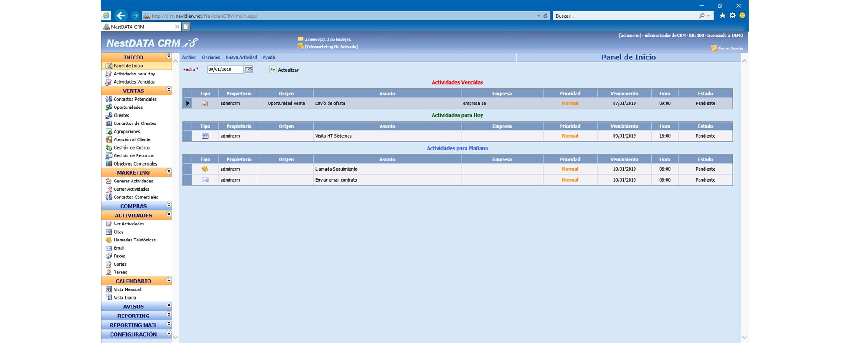Click the green Actualizar refresh icon
The image size is (868, 343).
pos(273,70)
